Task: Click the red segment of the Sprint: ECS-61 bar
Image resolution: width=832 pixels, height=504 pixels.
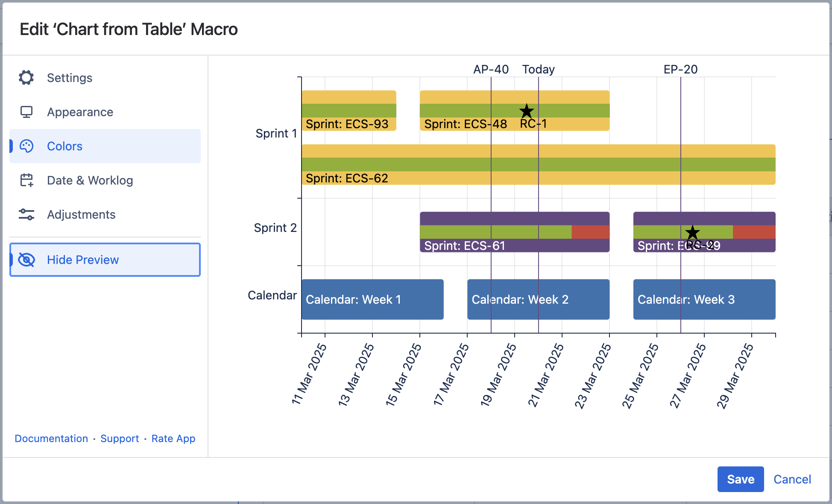Action: click(x=590, y=232)
